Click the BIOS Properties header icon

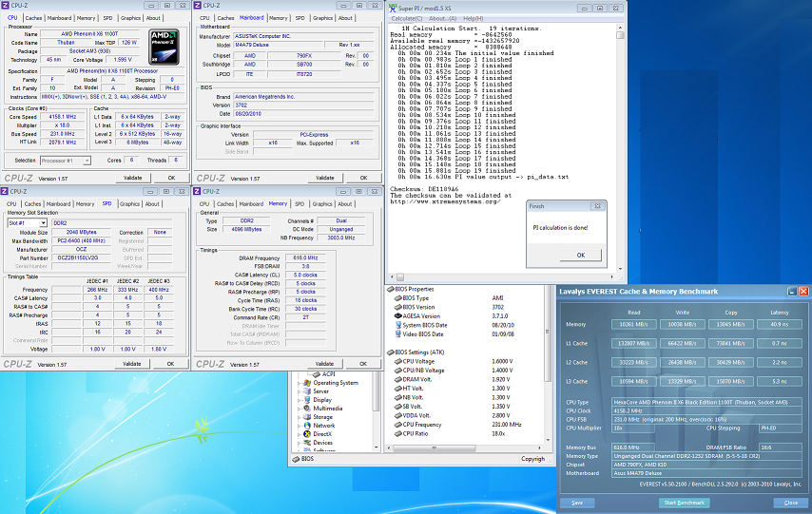click(x=391, y=290)
